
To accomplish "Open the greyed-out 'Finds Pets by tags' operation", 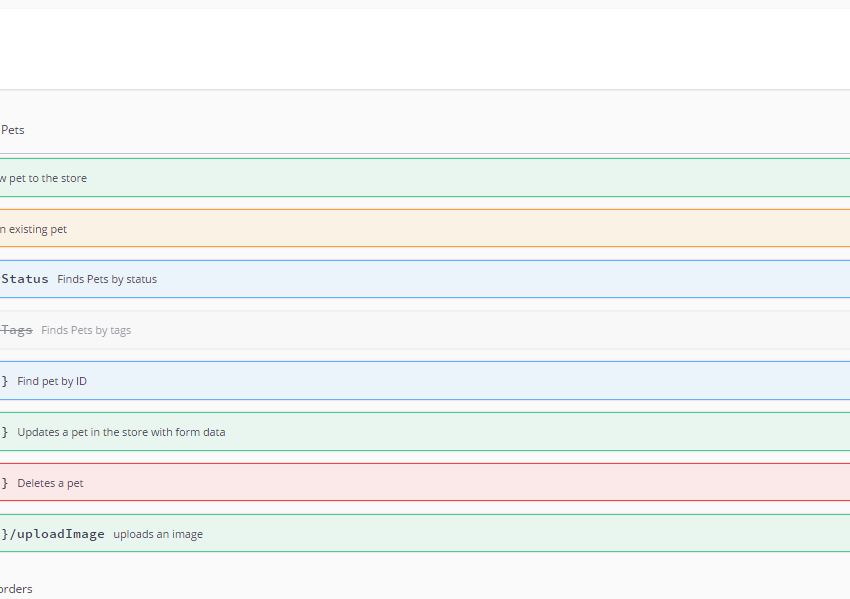I will tap(86, 330).
